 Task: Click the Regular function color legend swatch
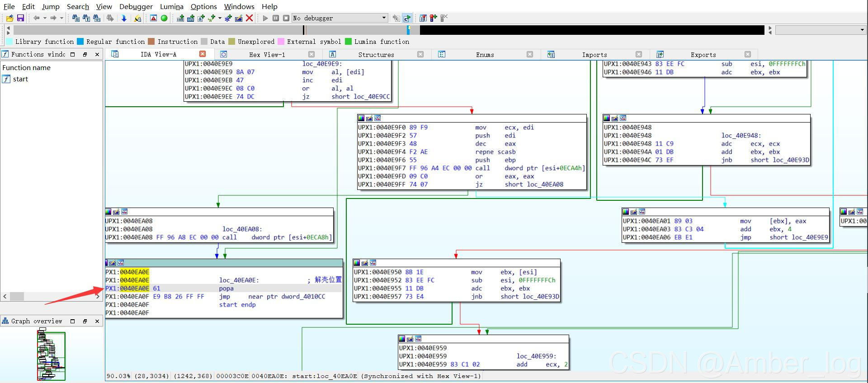[x=80, y=42]
